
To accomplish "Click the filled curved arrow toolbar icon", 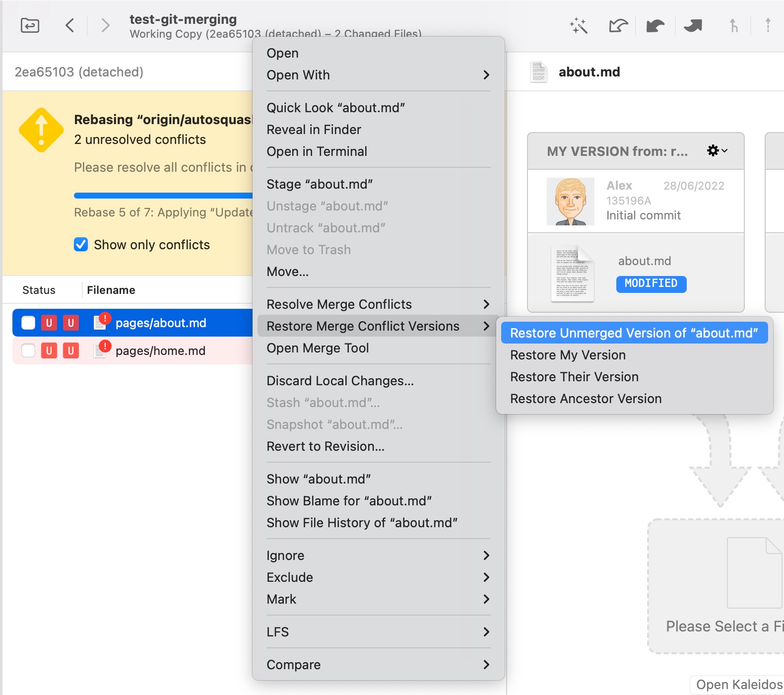I will pyautogui.click(x=655, y=25).
